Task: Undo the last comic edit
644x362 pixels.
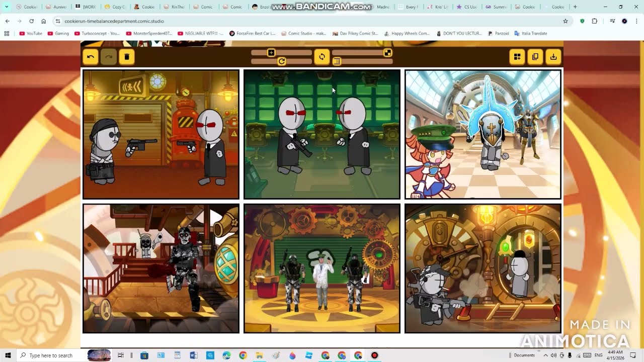Action: click(91, 57)
